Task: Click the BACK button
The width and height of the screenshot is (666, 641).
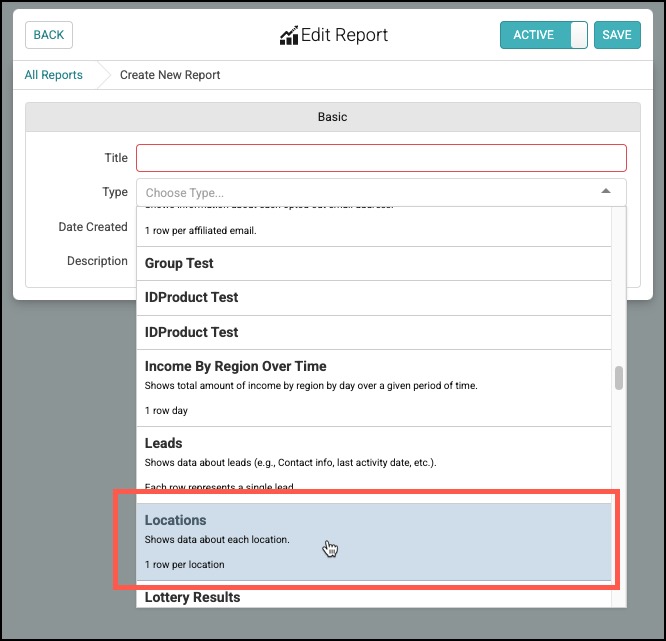Action: tap(49, 35)
